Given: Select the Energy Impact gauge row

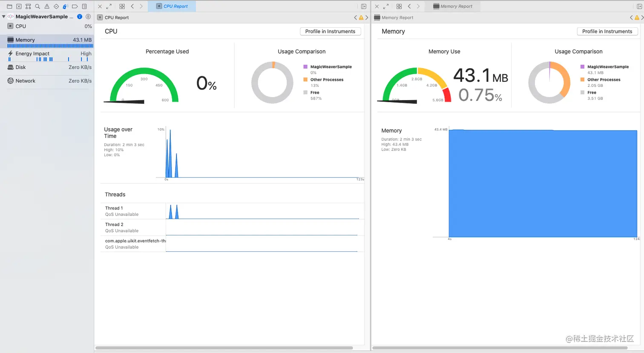Looking at the screenshot, I should tap(47, 55).
